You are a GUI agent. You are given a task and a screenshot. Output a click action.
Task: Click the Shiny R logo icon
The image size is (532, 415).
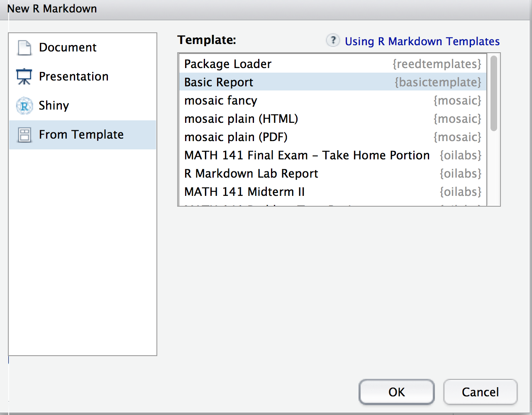[x=24, y=106]
